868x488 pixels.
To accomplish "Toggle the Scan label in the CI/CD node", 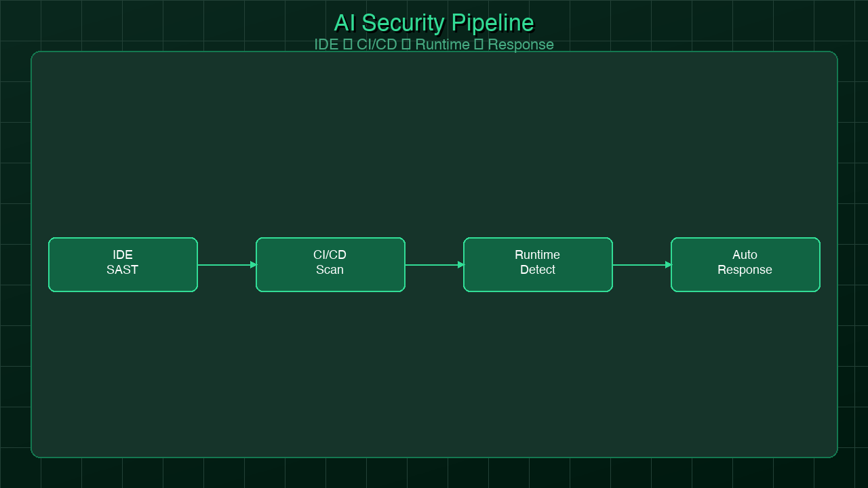I will 330,270.
